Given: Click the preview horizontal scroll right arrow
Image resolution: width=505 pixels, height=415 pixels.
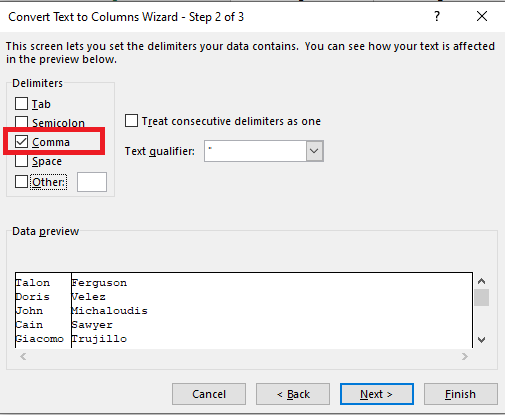Looking at the screenshot, I should (465, 357).
